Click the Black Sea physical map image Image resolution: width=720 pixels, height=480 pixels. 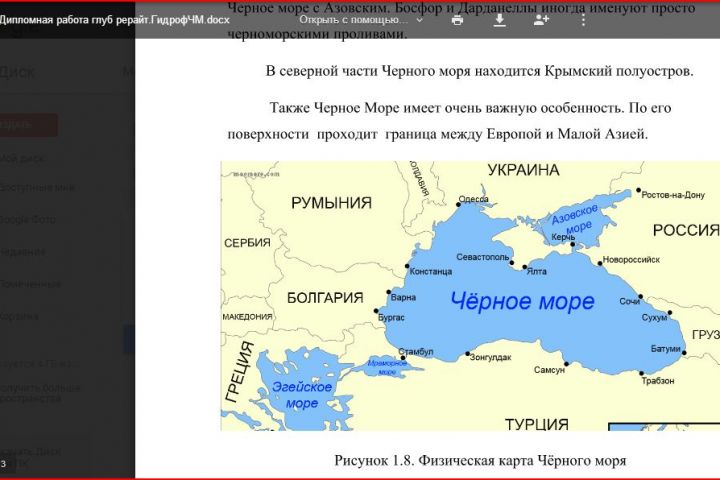click(x=470, y=296)
